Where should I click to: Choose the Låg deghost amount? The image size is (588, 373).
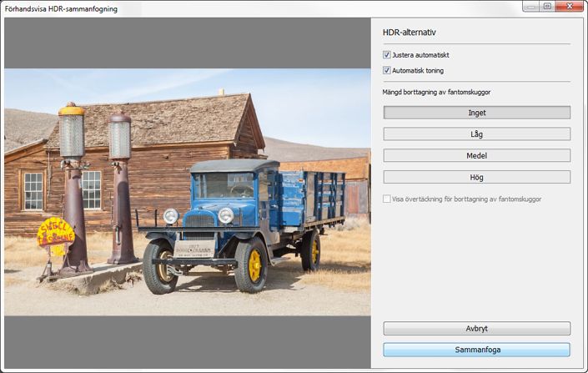(476, 134)
